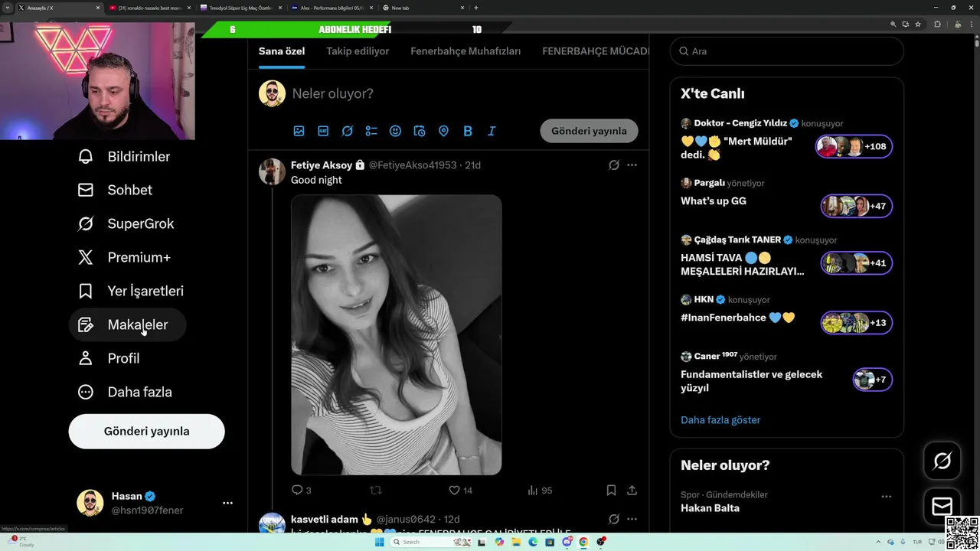
Task: Click Daha fazla göster link
Action: pos(720,419)
